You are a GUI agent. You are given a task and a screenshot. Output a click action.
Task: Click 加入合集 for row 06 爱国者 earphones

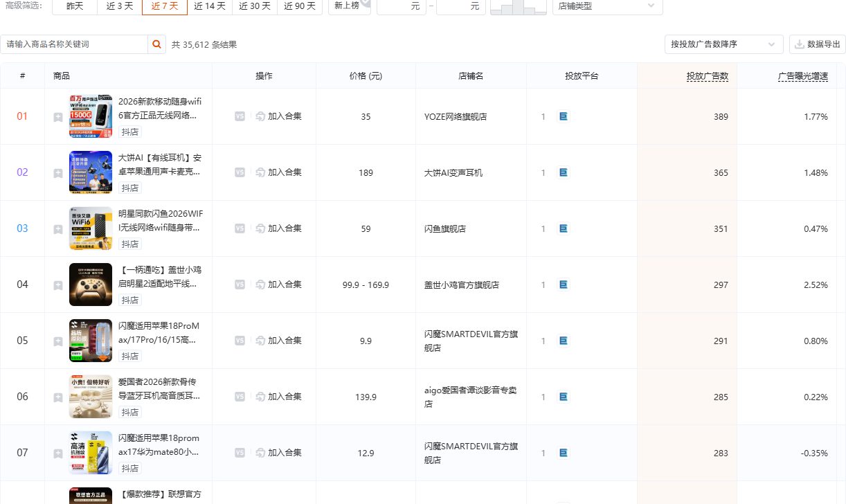(x=278, y=397)
